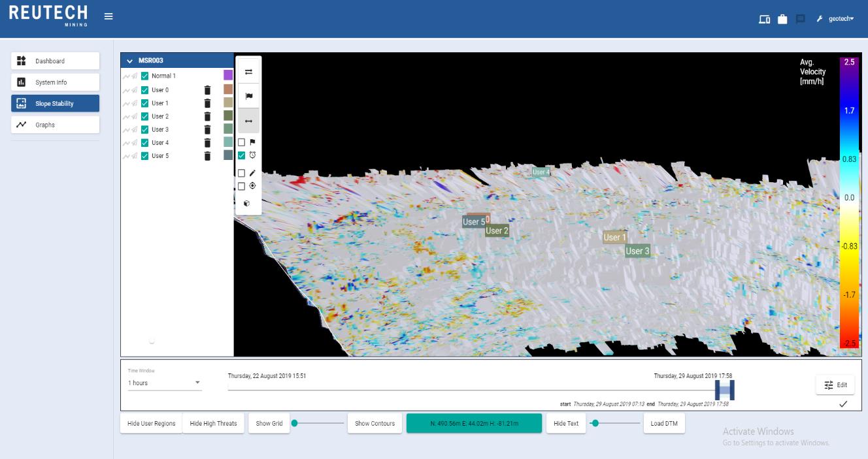Click the graph line icon for Normal 1

126,76
